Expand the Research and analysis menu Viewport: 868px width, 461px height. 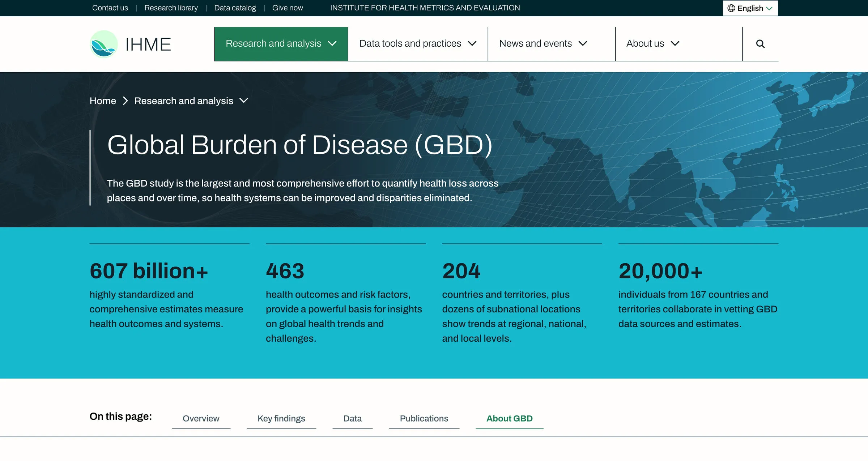click(281, 44)
